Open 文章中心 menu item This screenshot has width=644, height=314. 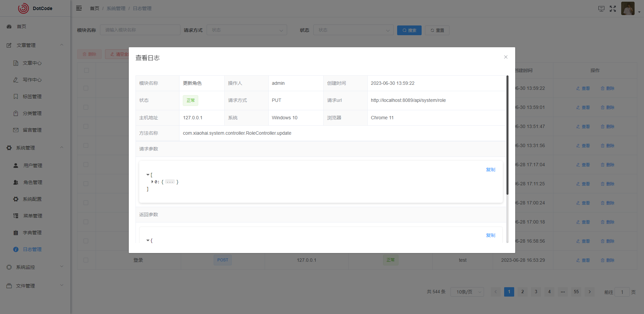(x=35, y=63)
